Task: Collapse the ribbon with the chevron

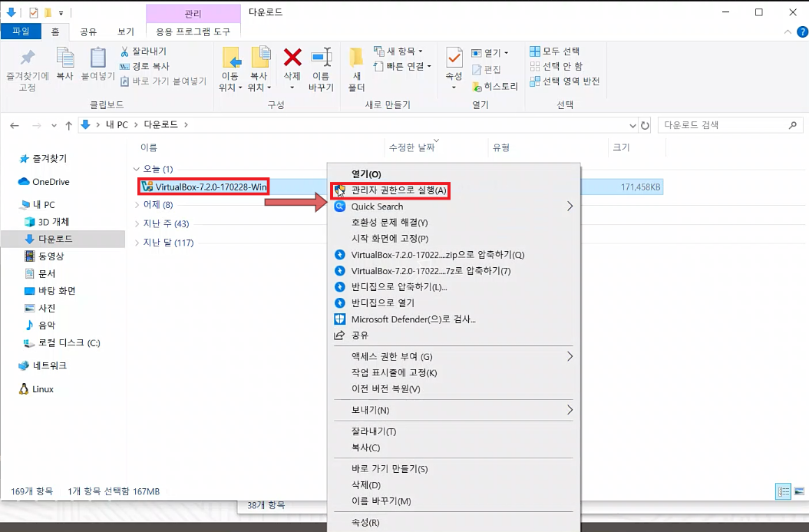Action: click(x=788, y=32)
